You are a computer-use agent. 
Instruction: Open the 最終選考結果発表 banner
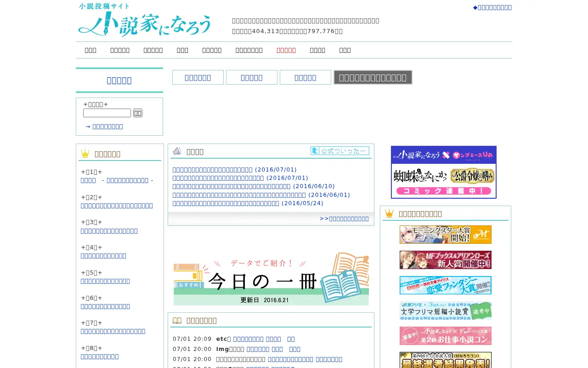pyautogui.click(x=446, y=360)
